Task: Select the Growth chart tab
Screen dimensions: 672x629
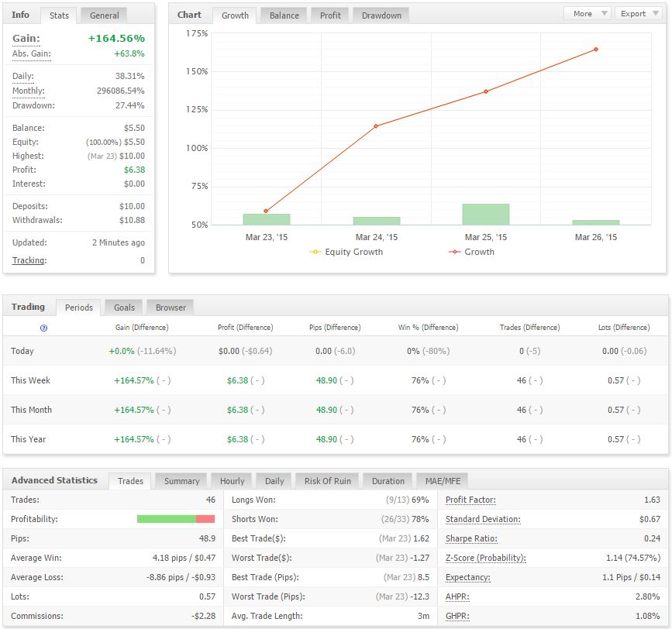Action: 235,15
